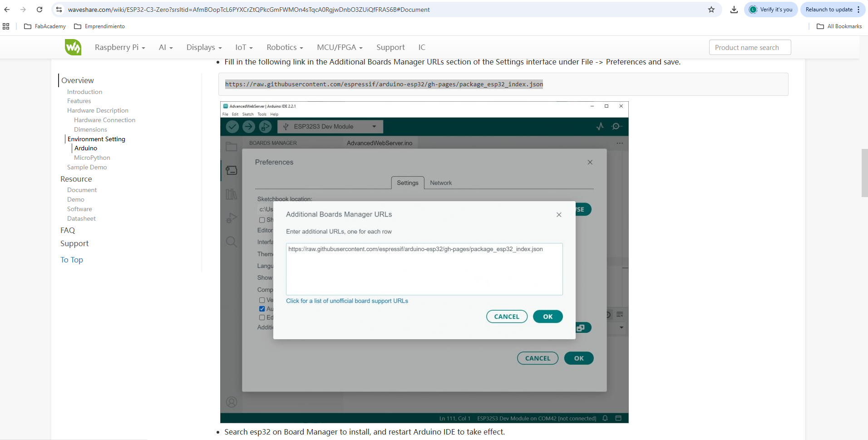The width and height of the screenshot is (868, 440).
Task: Click the bottom OK button of Preferences
Action: [579, 358]
